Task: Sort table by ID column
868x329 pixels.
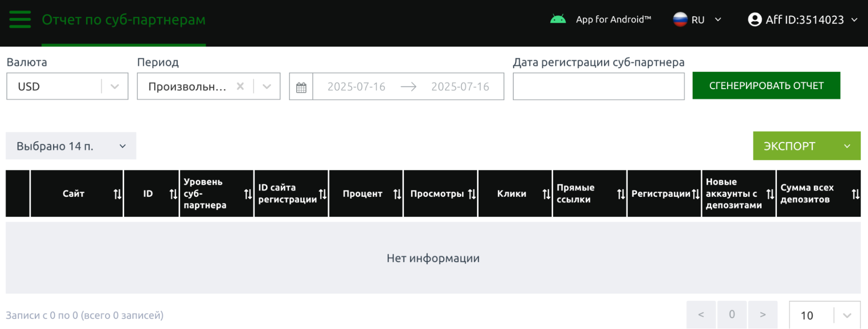Action: pyautogui.click(x=173, y=194)
